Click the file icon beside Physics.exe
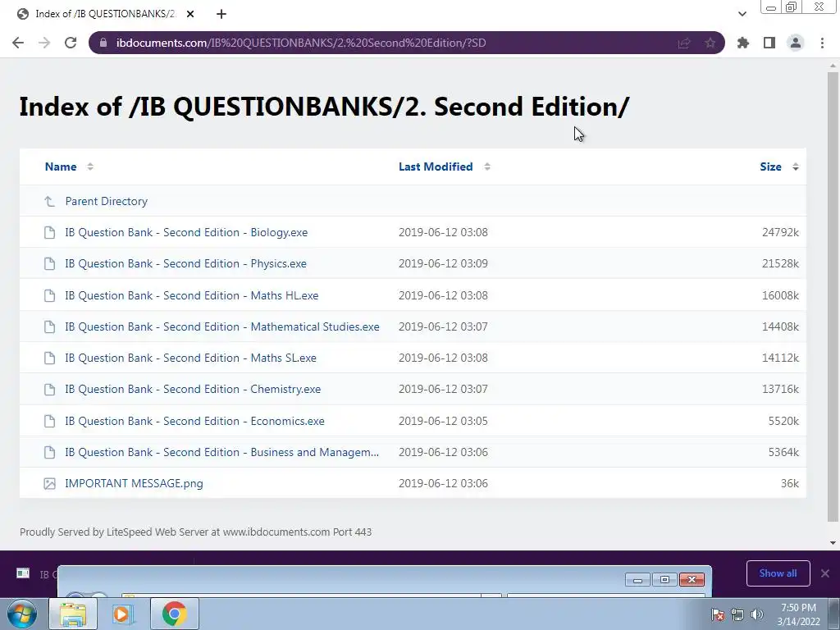 pos(49,263)
